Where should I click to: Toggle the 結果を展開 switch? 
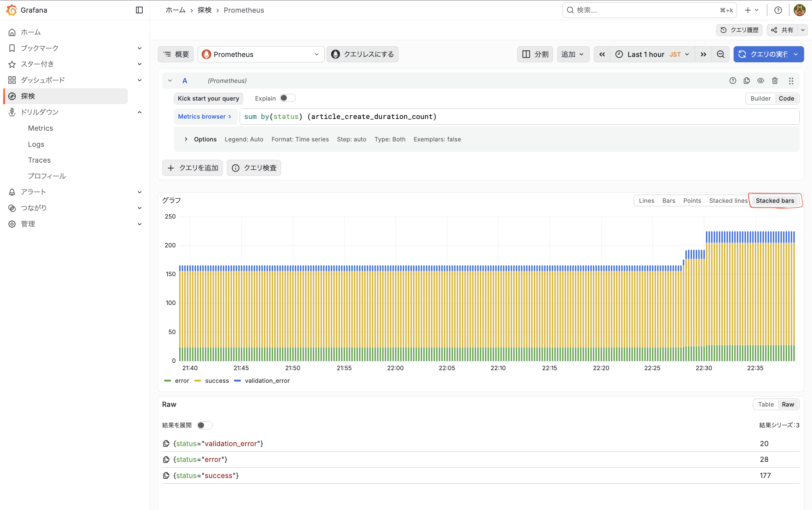[x=205, y=425]
